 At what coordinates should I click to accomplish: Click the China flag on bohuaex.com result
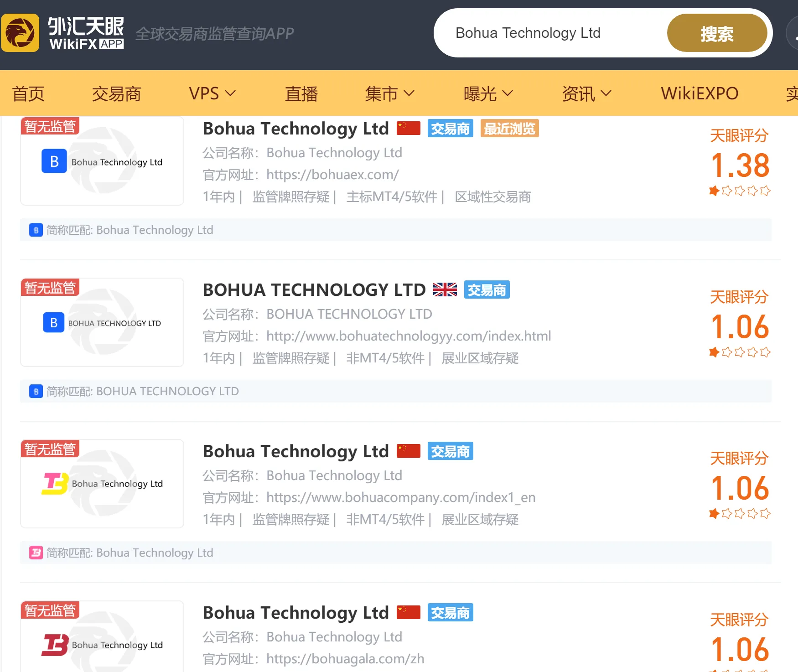pyautogui.click(x=408, y=128)
